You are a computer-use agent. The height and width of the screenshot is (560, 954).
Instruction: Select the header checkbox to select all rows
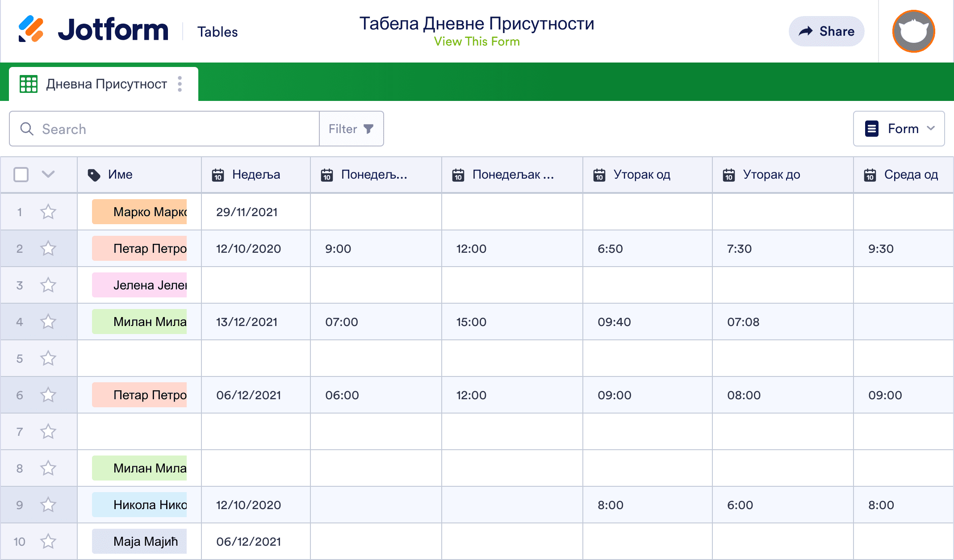pos(21,175)
